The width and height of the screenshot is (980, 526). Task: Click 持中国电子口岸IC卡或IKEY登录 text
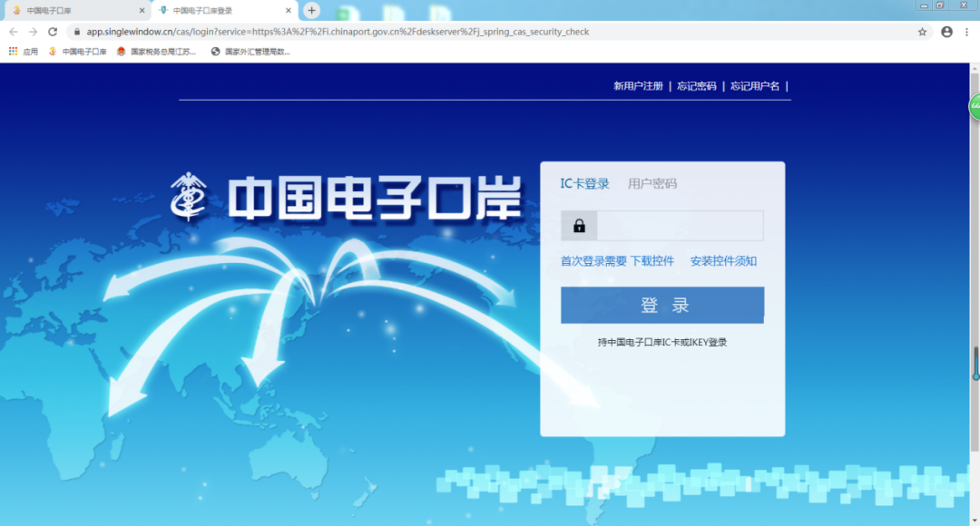pos(662,342)
